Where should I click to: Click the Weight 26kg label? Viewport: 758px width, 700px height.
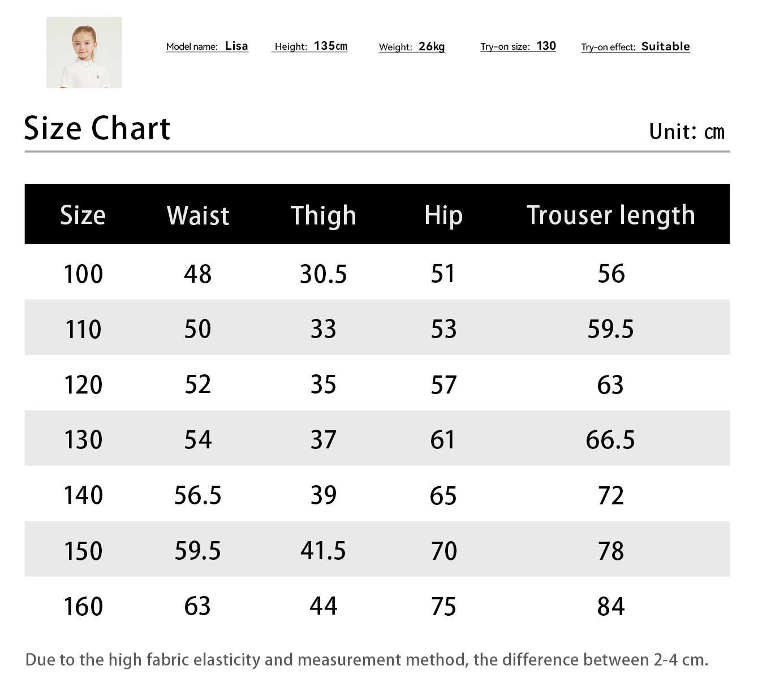click(412, 47)
